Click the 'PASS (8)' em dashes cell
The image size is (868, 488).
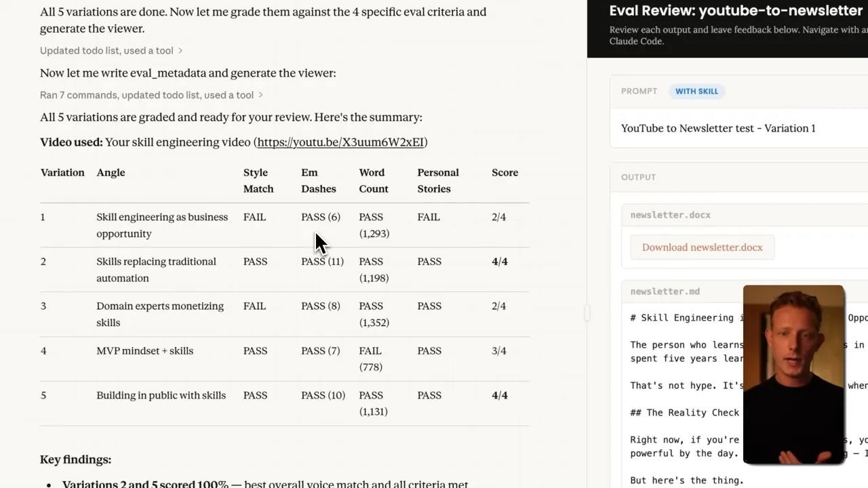coord(321,306)
